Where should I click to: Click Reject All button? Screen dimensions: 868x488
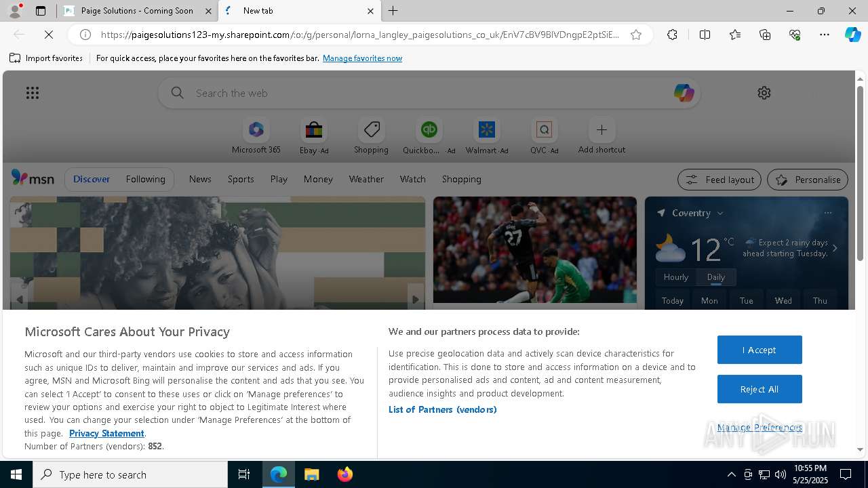click(x=759, y=389)
